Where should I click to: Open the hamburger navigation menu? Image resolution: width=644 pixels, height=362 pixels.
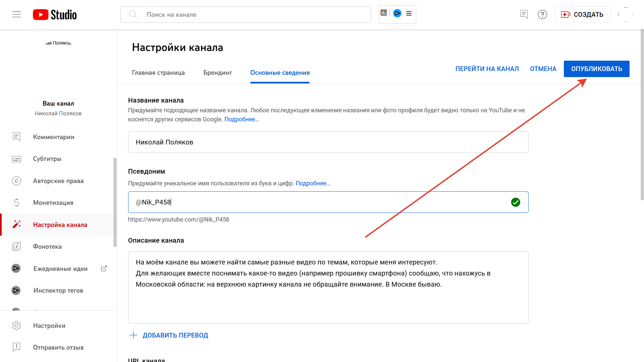[x=16, y=14]
